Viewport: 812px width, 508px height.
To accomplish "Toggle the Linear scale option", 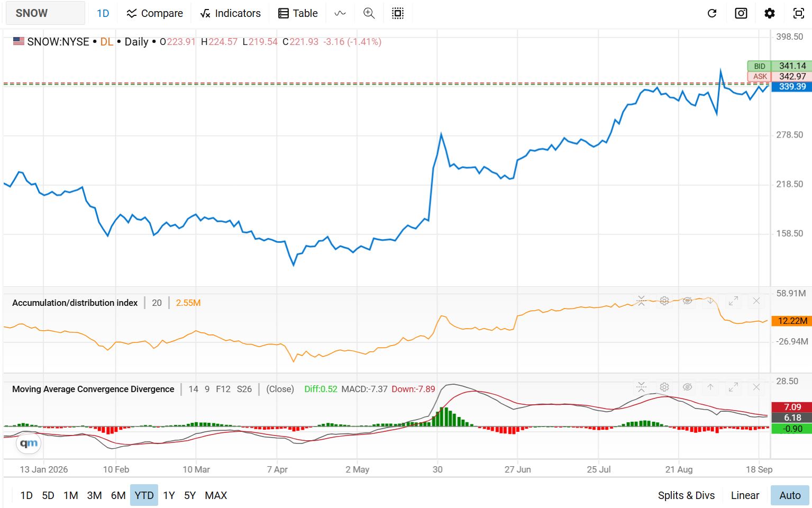I will pos(745,495).
